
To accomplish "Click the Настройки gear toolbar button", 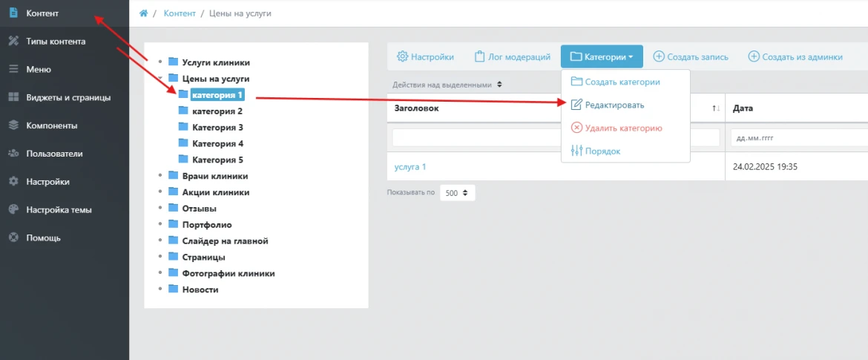I will point(425,57).
